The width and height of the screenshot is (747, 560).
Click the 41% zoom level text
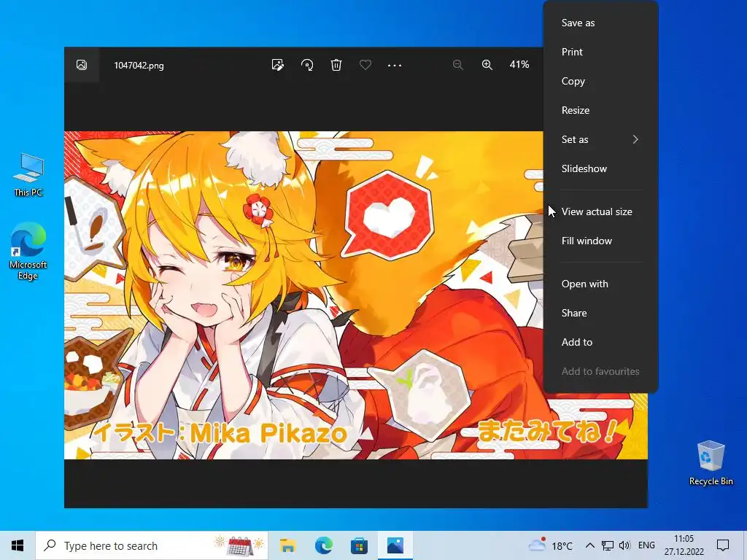tap(519, 65)
